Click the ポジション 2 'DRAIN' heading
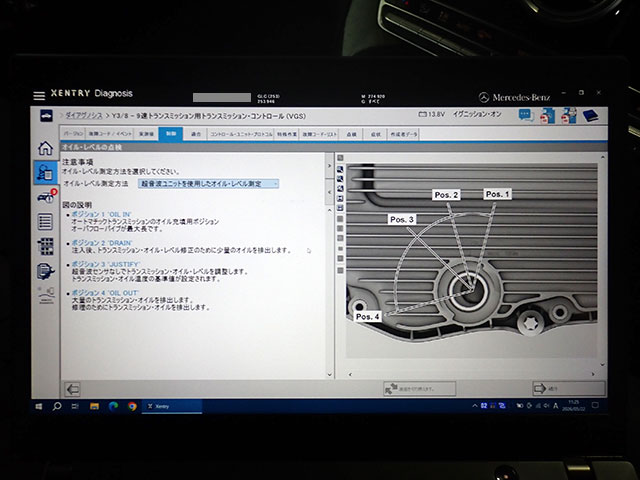The height and width of the screenshot is (480, 640). click(102, 243)
